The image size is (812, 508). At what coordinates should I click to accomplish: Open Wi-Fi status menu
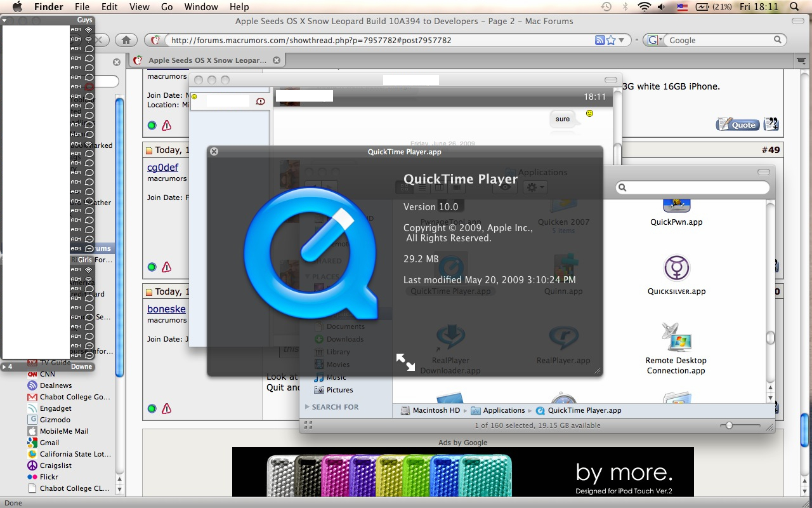pyautogui.click(x=645, y=7)
